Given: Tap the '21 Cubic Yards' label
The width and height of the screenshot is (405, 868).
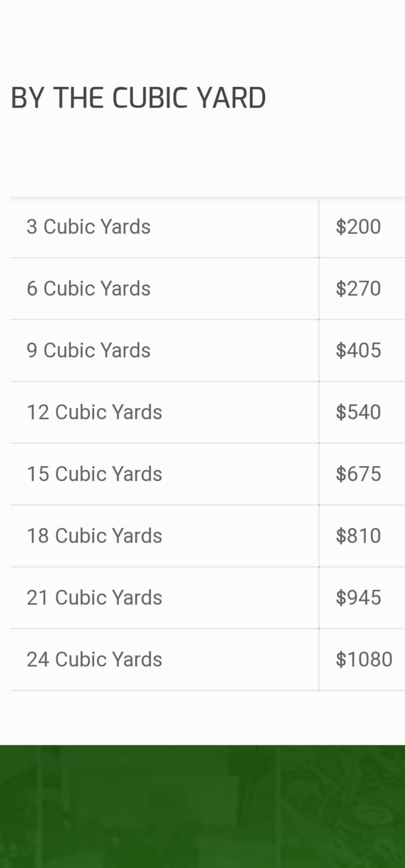Looking at the screenshot, I should coord(95,598).
